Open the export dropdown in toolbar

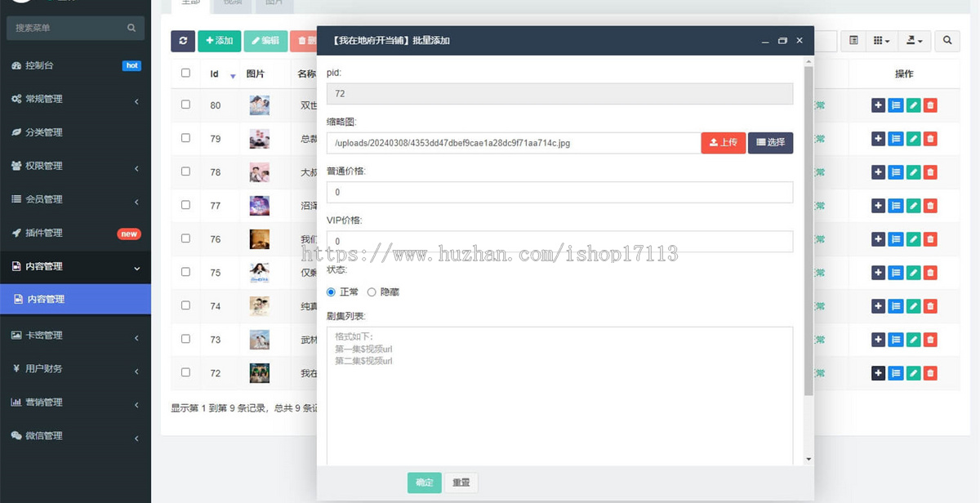pyautogui.click(x=914, y=40)
